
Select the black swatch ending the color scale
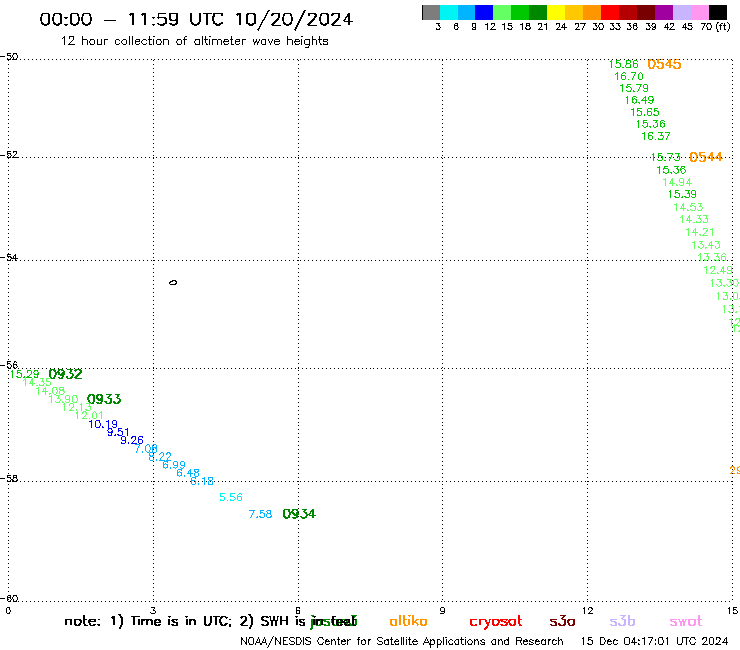click(x=718, y=12)
